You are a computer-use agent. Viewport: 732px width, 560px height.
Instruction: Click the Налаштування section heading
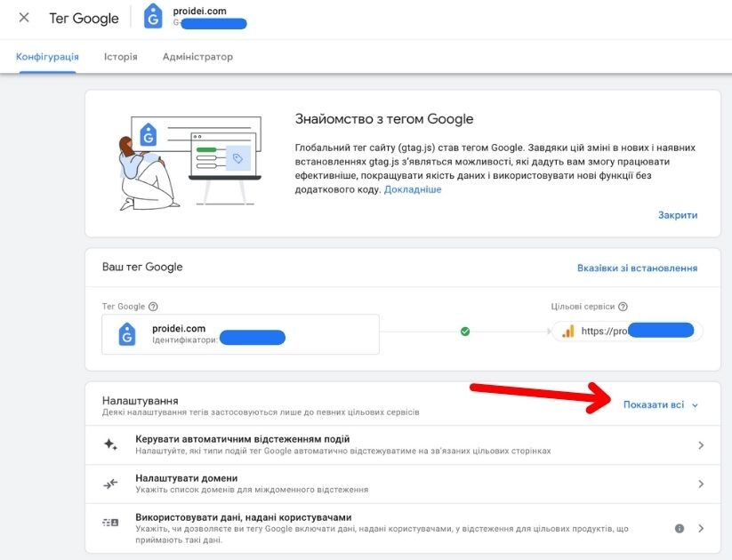140,400
